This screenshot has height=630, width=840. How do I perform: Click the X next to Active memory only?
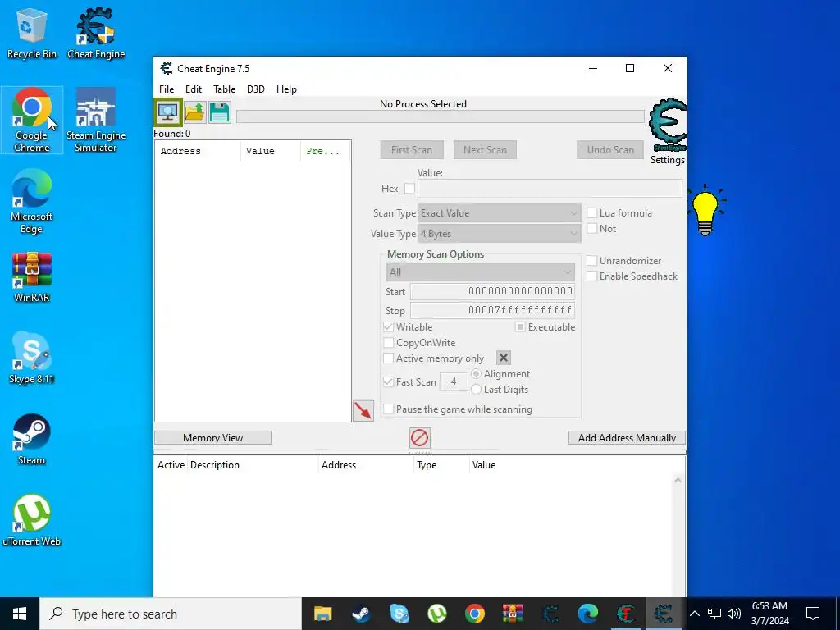(504, 358)
